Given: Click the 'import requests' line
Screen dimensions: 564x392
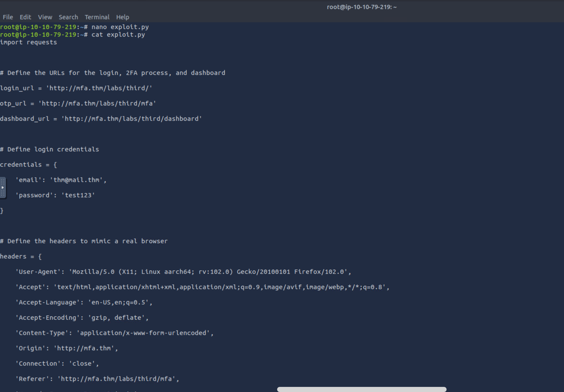Looking at the screenshot, I should [28, 42].
